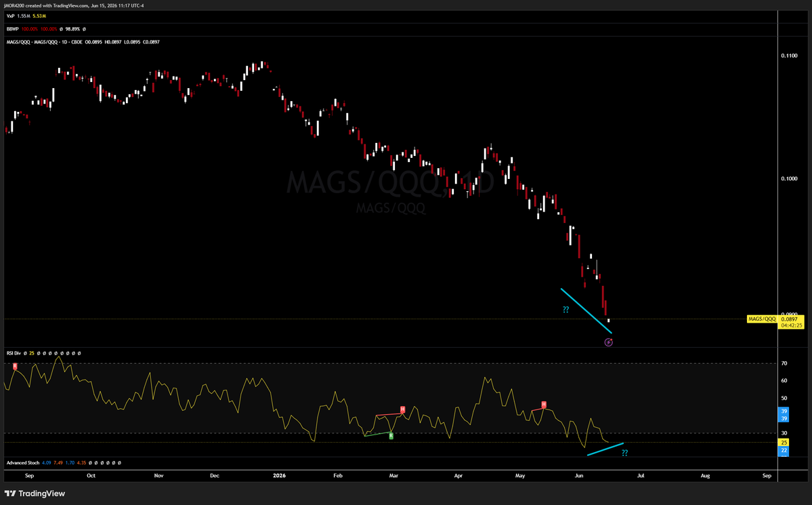Click the orange 7.49 Advanced Stoch value

(58, 462)
